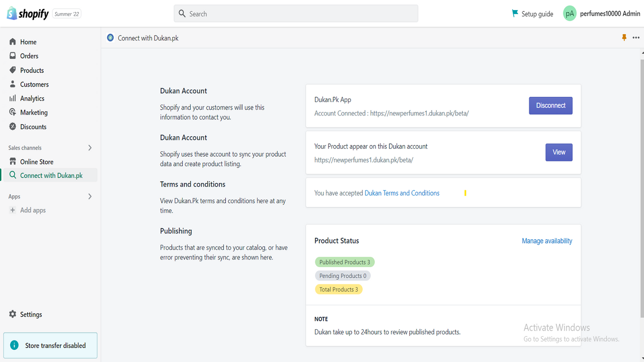Click the Shopify logo
644x362 pixels.
(28, 14)
